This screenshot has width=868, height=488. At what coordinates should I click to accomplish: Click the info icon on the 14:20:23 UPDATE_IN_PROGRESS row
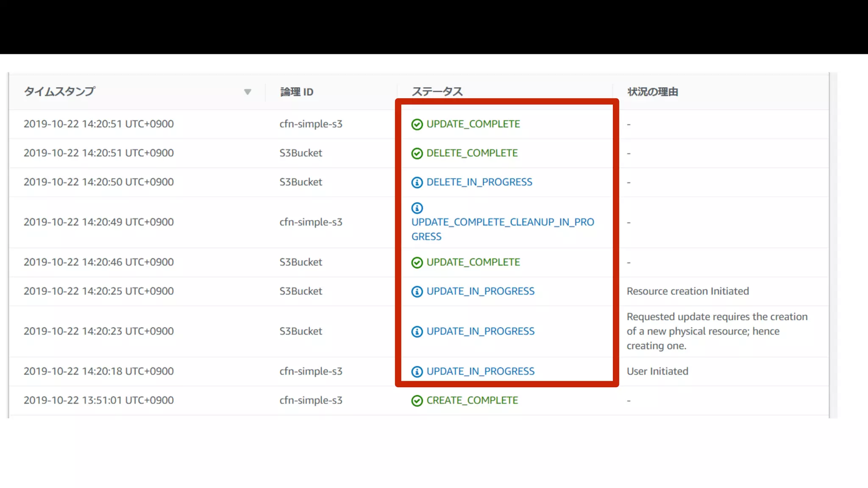pyautogui.click(x=417, y=332)
